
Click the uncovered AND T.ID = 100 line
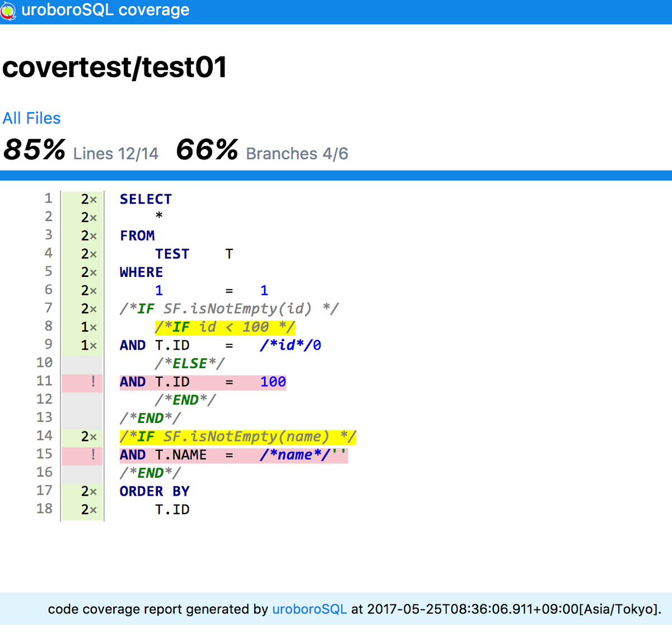pos(203,382)
